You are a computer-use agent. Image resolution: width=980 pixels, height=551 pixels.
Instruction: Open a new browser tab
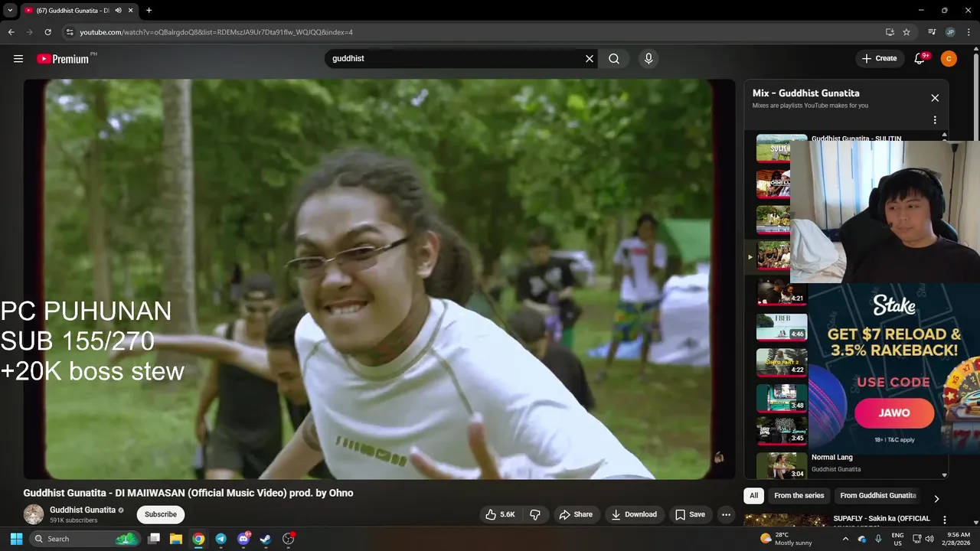(149, 11)
